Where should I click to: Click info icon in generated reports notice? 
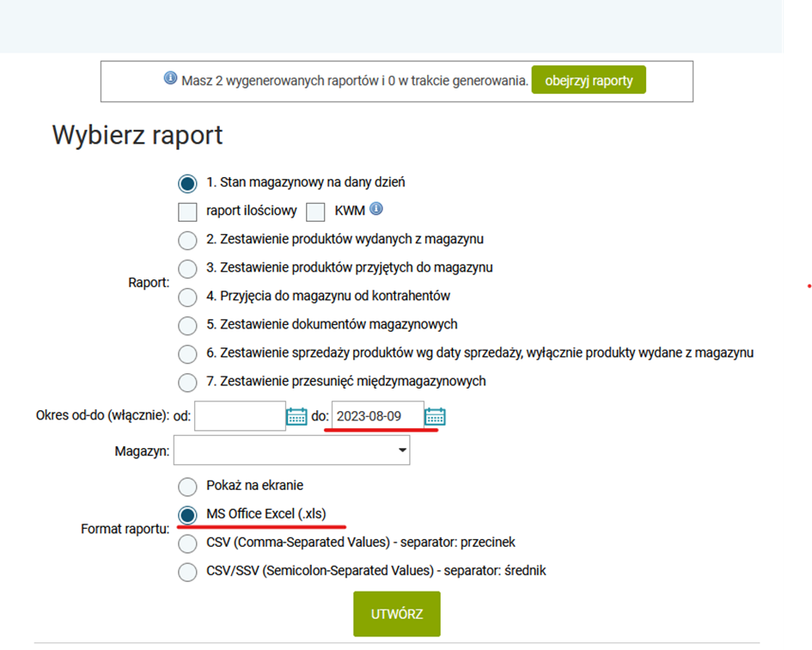click(170, 79)
